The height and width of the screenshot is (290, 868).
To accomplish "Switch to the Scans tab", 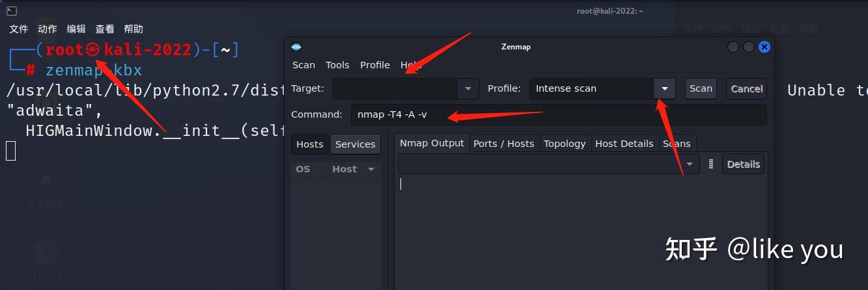I will (x=677, y=144).
